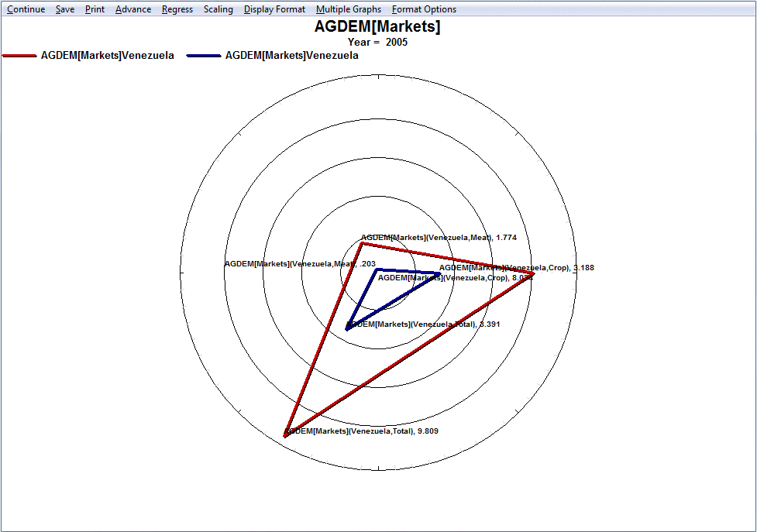Viewport: 757px width, 532px height.
Task: Click the red legend line swatch
Action: click(x=19, y=56)
